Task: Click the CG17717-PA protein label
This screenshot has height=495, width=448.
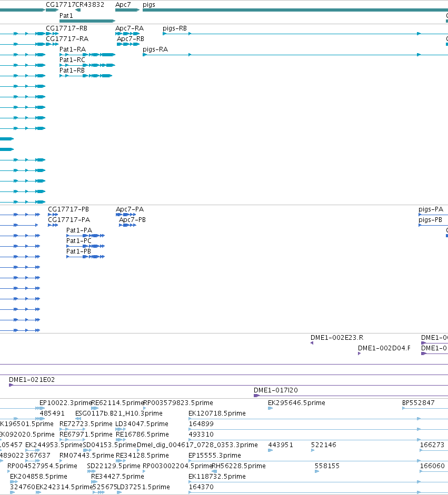Action: pos(69,220)
